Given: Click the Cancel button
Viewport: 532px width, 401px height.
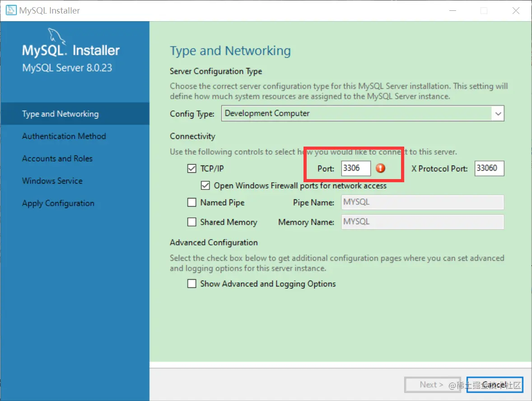Looking at the screenshot, I should point(495,385).
